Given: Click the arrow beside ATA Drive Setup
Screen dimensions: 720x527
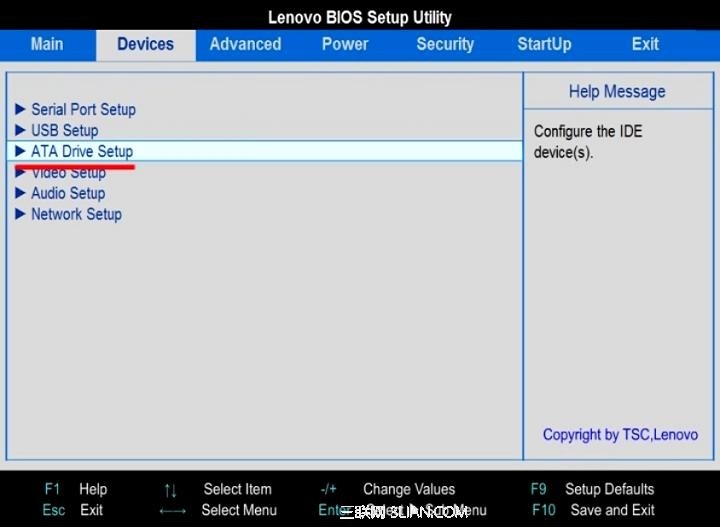Looking at the screenshot, I should click(20, 151).
